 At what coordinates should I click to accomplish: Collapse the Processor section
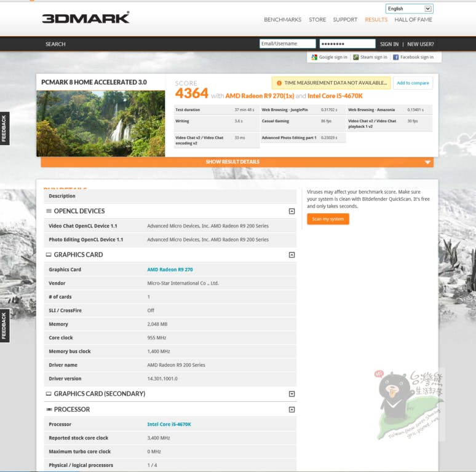(x=292, y=410)
